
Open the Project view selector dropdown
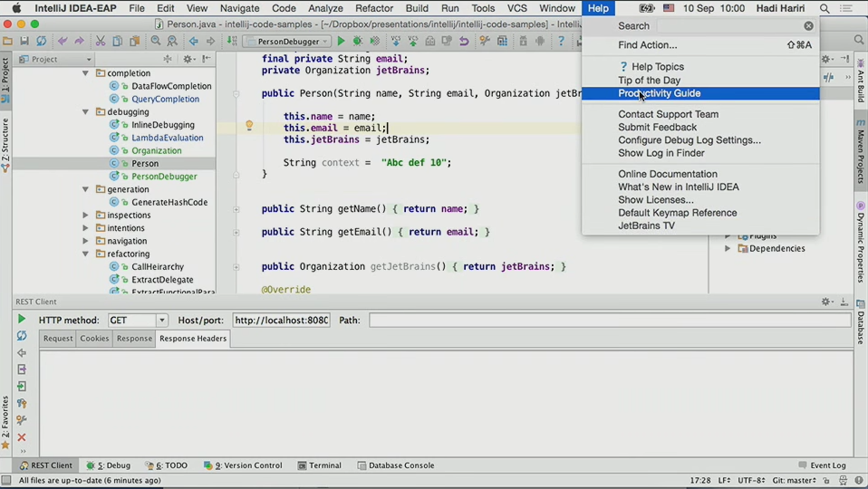coord(55,59)
